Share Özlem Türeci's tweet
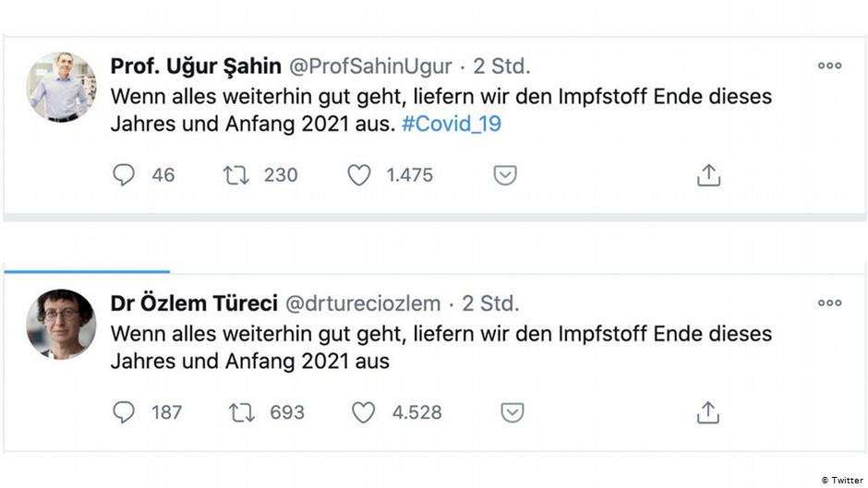This screenshot has height=488, width=868. [708, 412]
